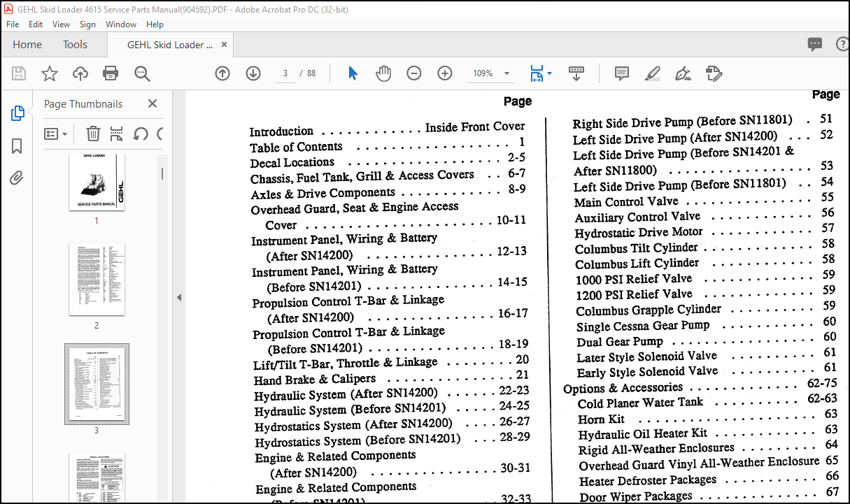
Task: Click the 'Auxiliary Control Valve' entry
Action: pos(637,217)
